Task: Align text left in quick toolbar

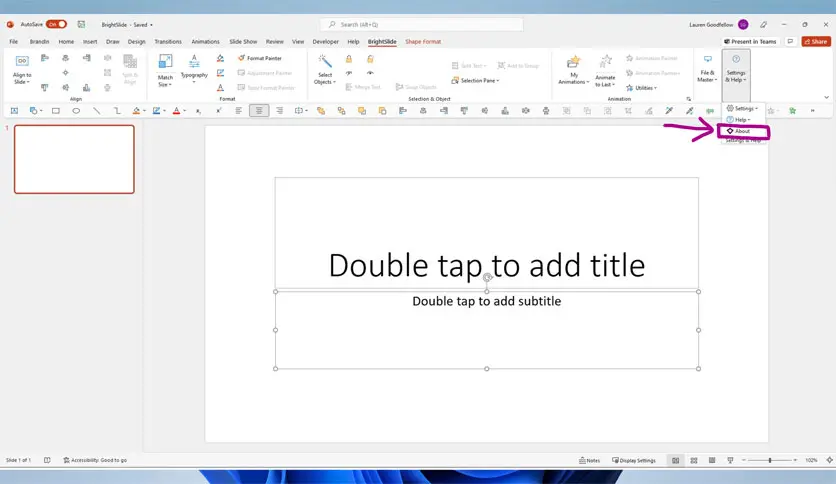Action: [238, 111]
